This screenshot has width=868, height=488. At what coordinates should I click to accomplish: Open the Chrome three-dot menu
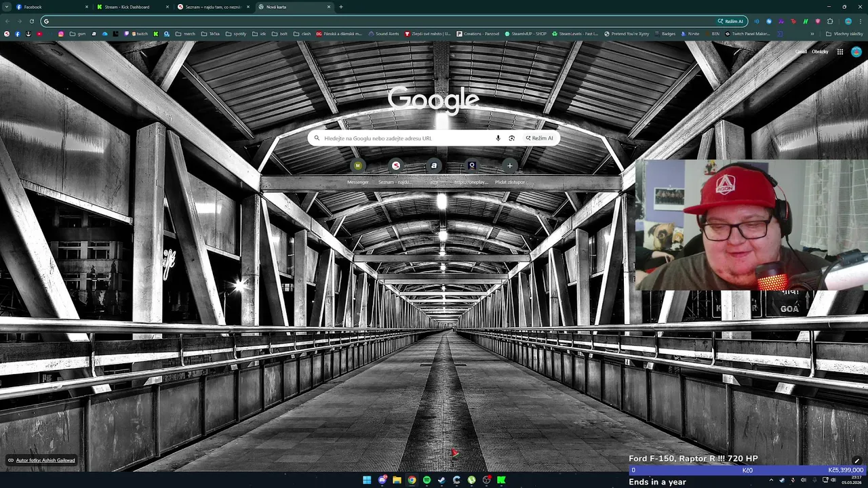tap(861, 21)
